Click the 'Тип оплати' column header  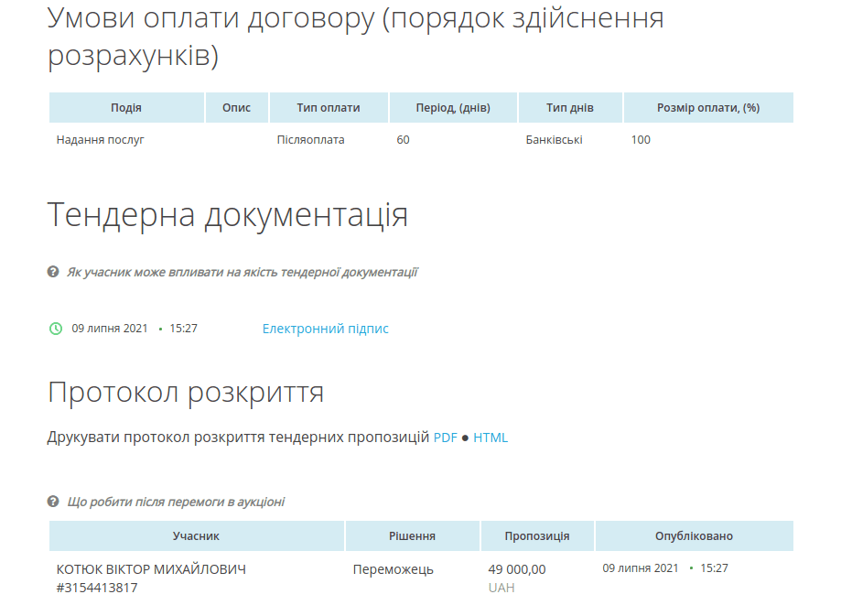click(329, 108)
